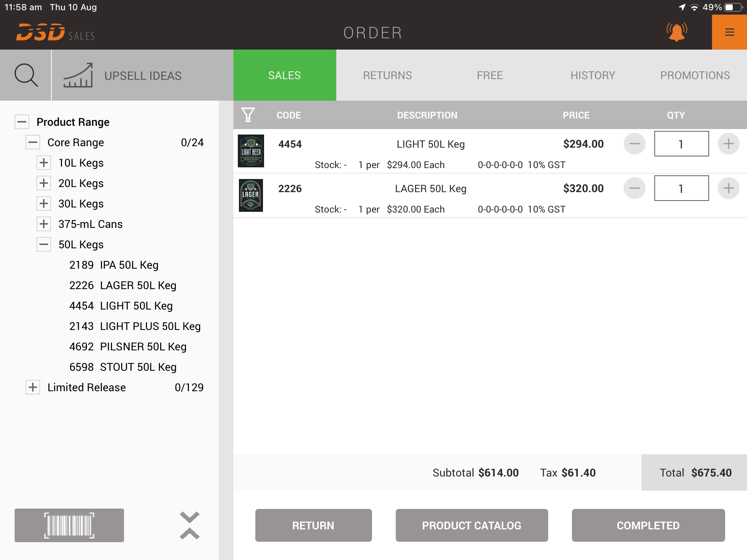
Task: Open the Promotions tab
Action: click(695, 75)
